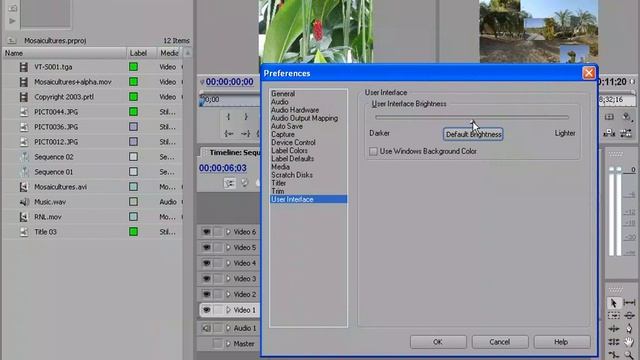Screen dimensions: 640x360
Task: Click the bin icon beside Mosaicultures.prproj
Action: pyautogui.click(x=12, y=40)
